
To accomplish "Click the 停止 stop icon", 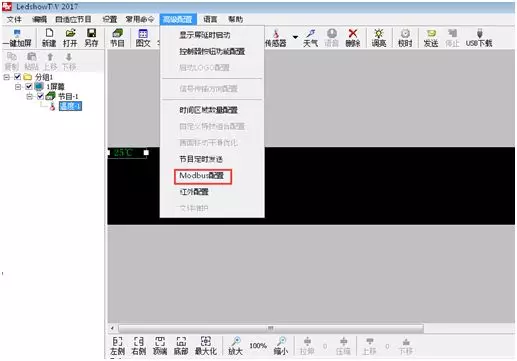I will point(452,38).
